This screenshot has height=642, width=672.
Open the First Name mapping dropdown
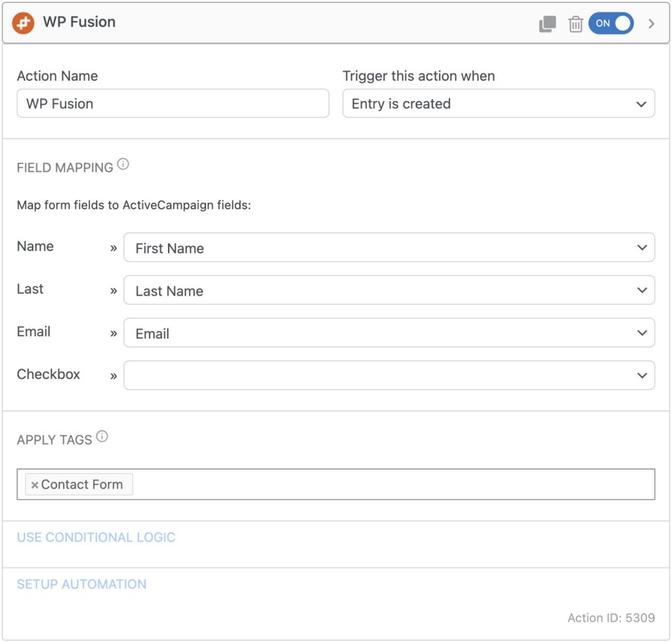tap(388, 247)
